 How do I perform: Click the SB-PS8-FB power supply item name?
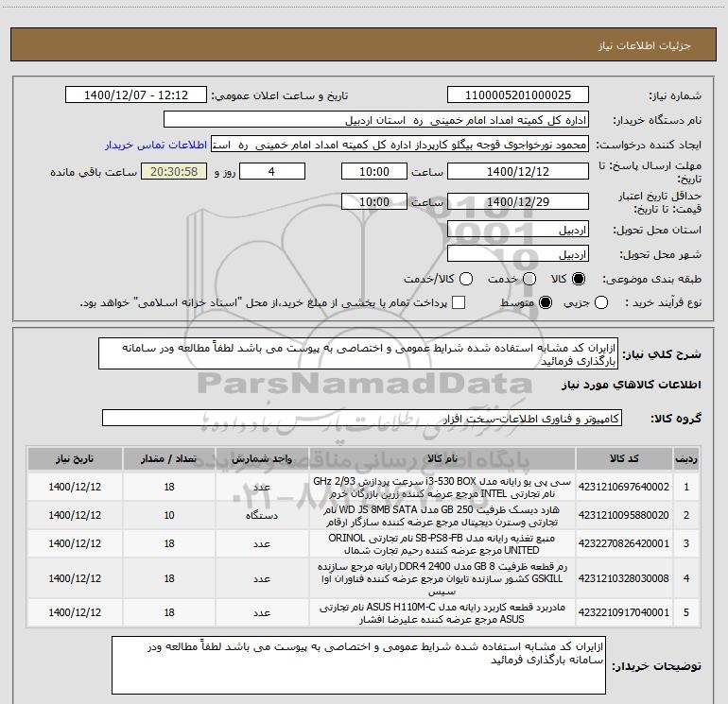coord(442,544)
